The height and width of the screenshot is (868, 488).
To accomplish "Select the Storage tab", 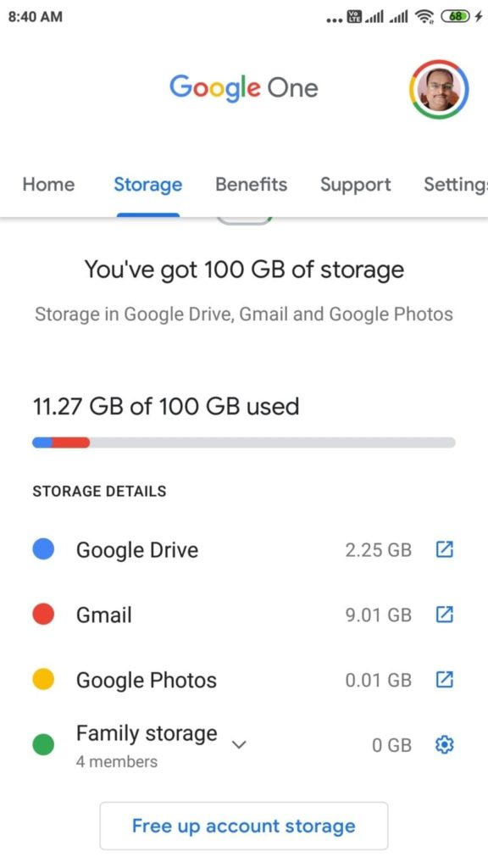I will (x=147, y=184).
